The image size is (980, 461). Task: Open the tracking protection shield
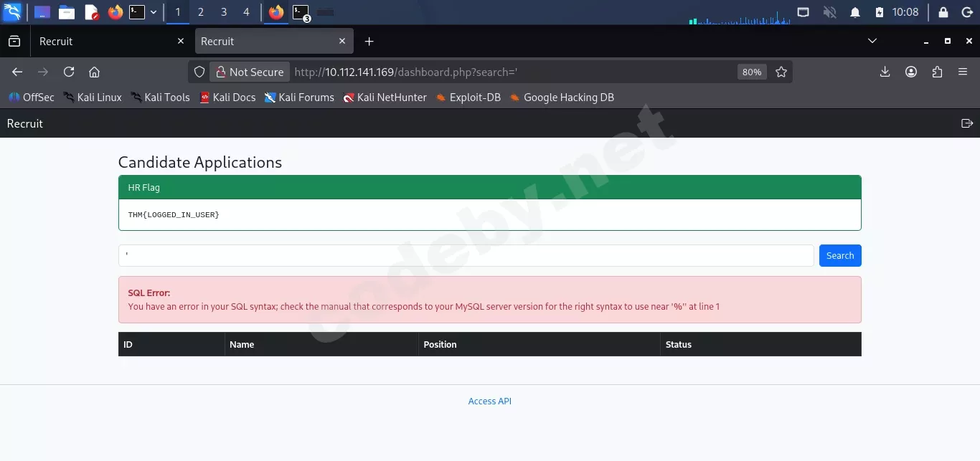[x=200, y=72]
